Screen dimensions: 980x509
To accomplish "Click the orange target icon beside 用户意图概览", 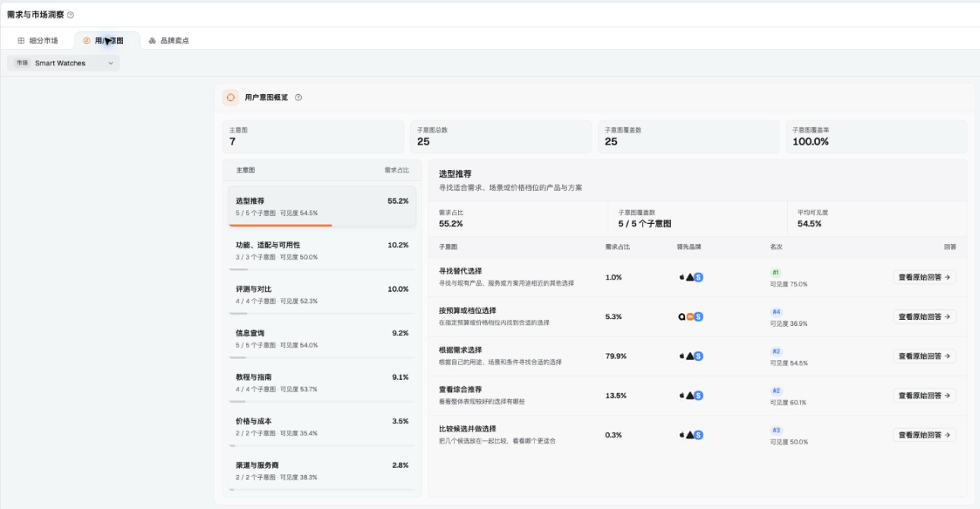I will point(231,97).
